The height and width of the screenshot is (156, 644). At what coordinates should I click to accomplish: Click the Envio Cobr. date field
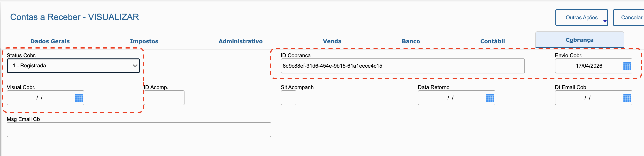[589, 66]
